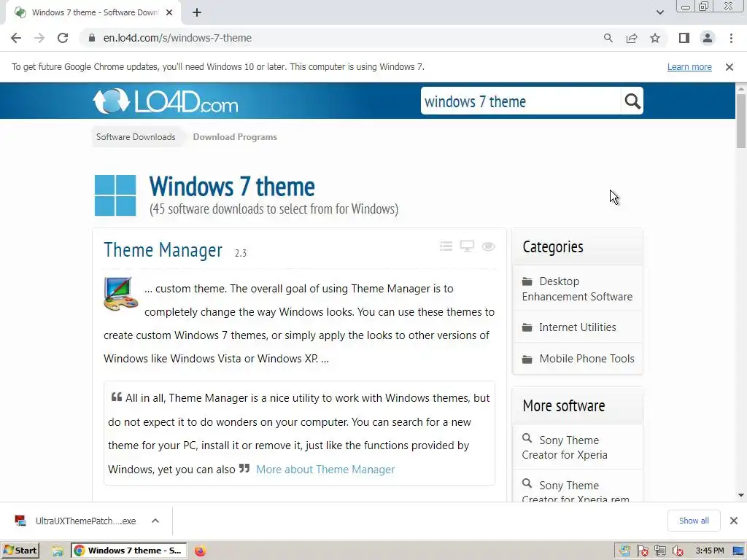
Task: Bookmark this page with the star
Action: pos(655,38)
